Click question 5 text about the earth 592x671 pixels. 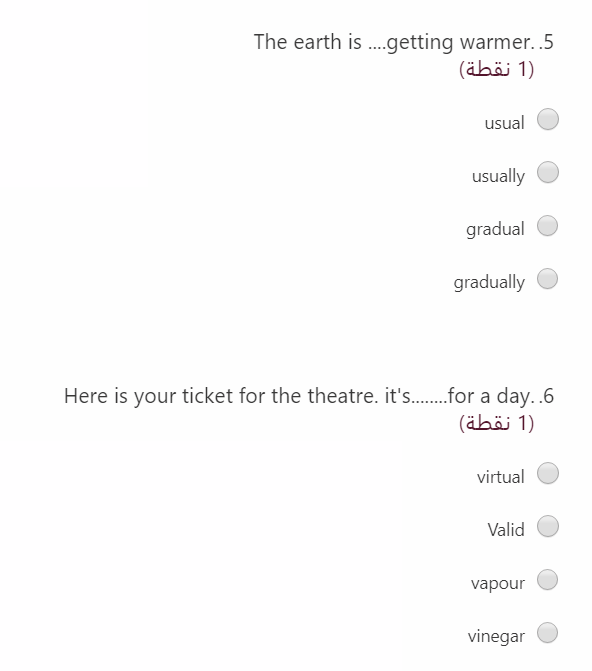click(x=404, y=42)
